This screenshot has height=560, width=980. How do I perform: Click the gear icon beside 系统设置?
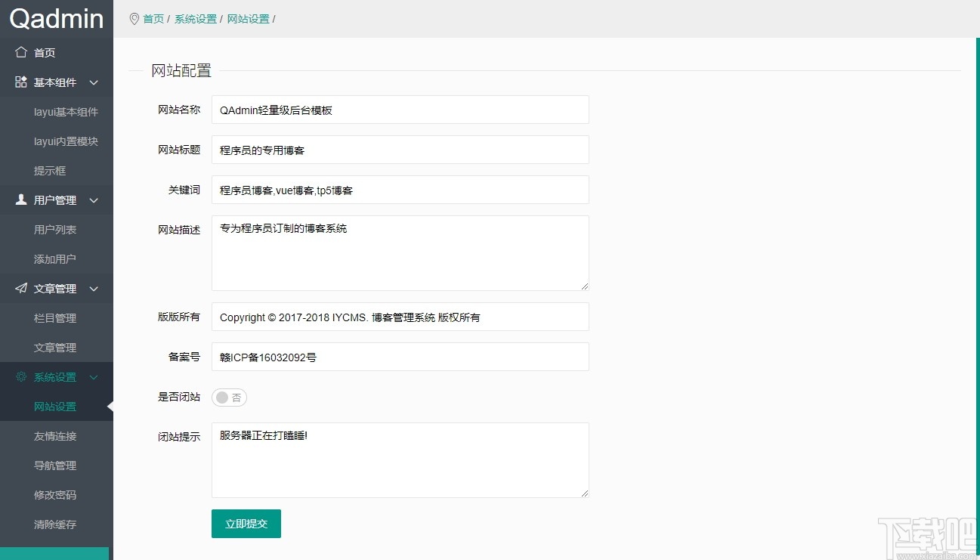click(x=20, y=377)
